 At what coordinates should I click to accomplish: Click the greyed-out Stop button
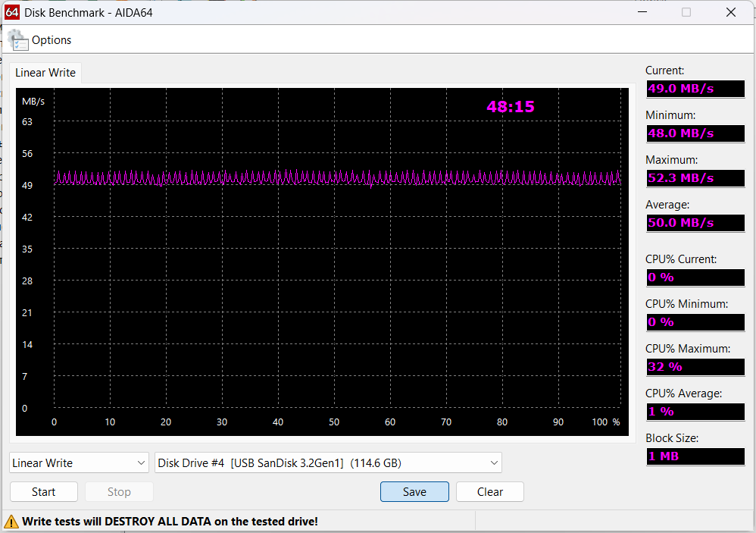point(119,492)
